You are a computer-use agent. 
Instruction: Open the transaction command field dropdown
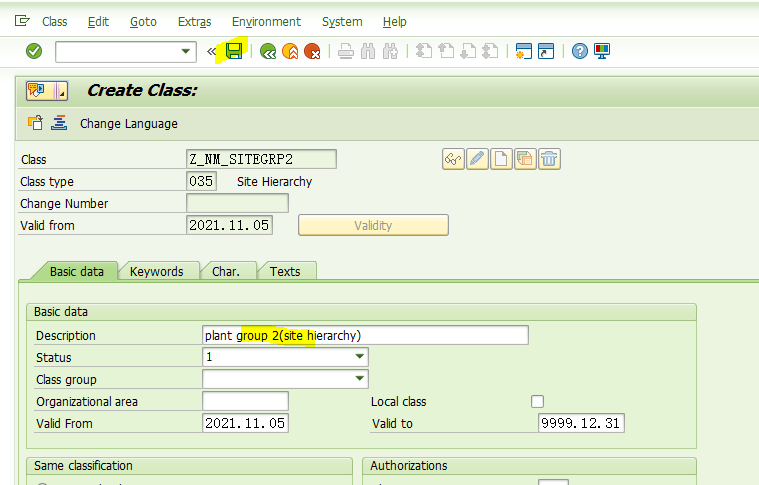[185, 51]
